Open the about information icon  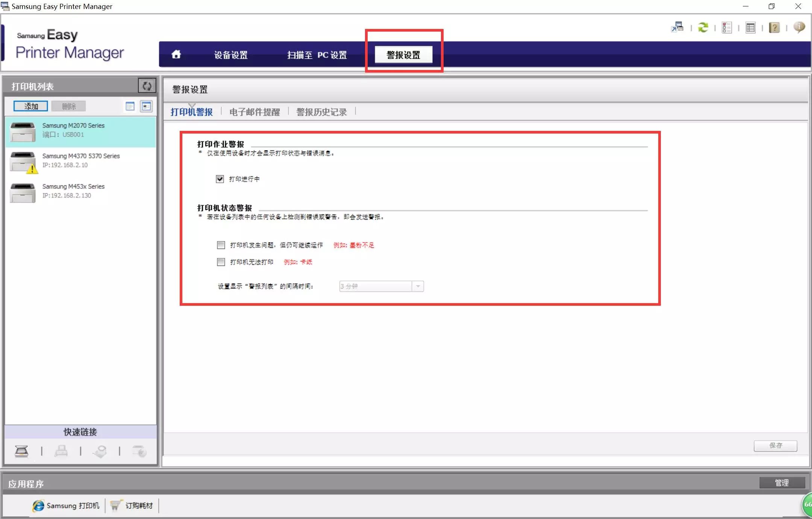click(x=799, y=27)
